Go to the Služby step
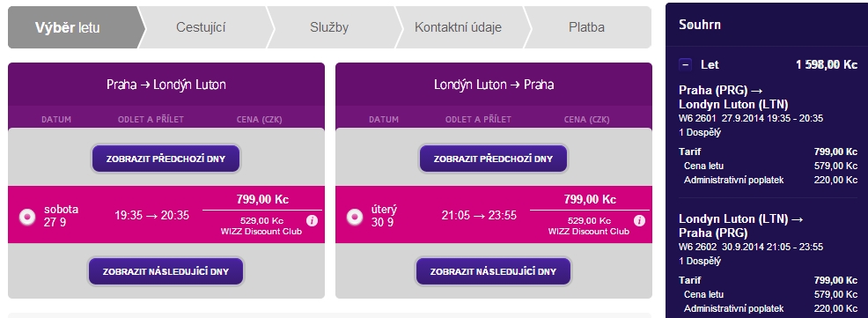The height and width of the screenshot is (318, 868). tap(329, 27)
